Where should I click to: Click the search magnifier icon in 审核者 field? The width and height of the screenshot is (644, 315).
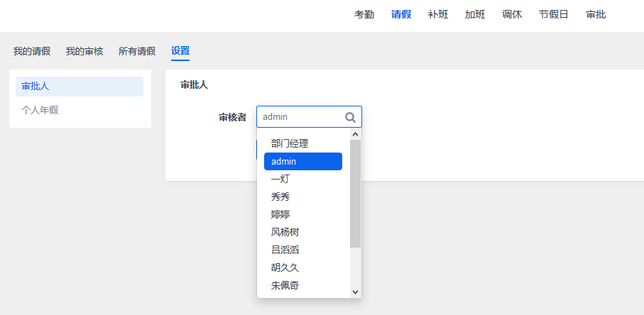tap(350, 117)
